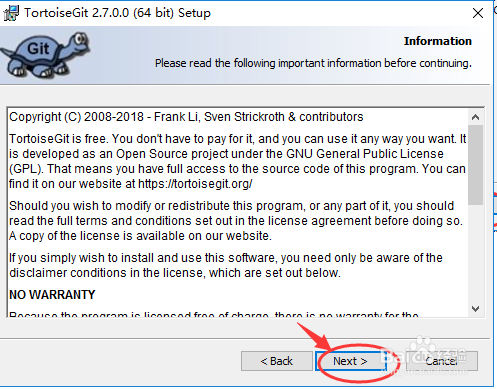This screenshot has height=389, width=497.
Task: Click the license text scroll up arrow
Action: [x=476, y=117]
